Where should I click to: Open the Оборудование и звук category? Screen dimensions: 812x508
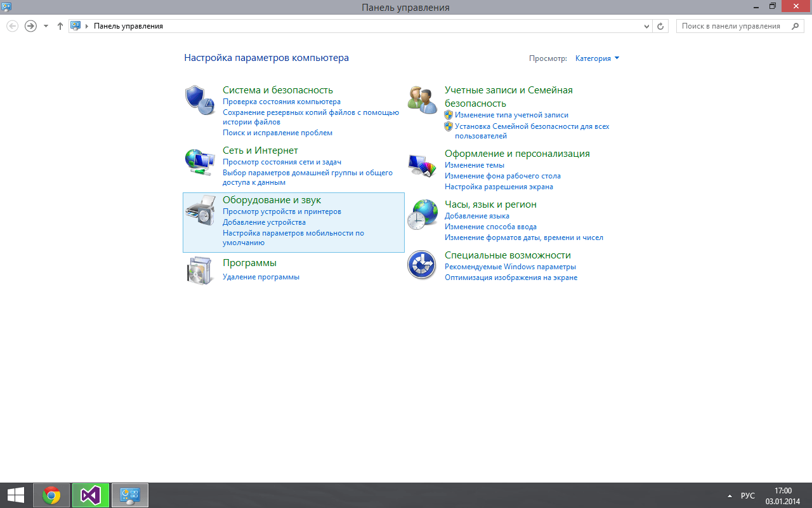pos(272,200)
